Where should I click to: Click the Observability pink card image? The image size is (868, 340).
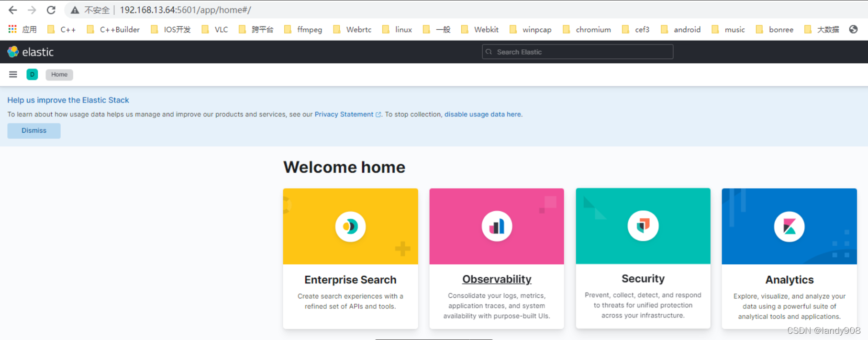click(497, 226)
